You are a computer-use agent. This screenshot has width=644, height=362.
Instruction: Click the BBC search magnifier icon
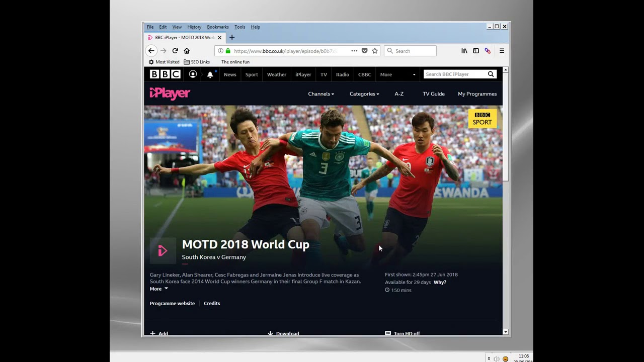[x=491, y=74]
